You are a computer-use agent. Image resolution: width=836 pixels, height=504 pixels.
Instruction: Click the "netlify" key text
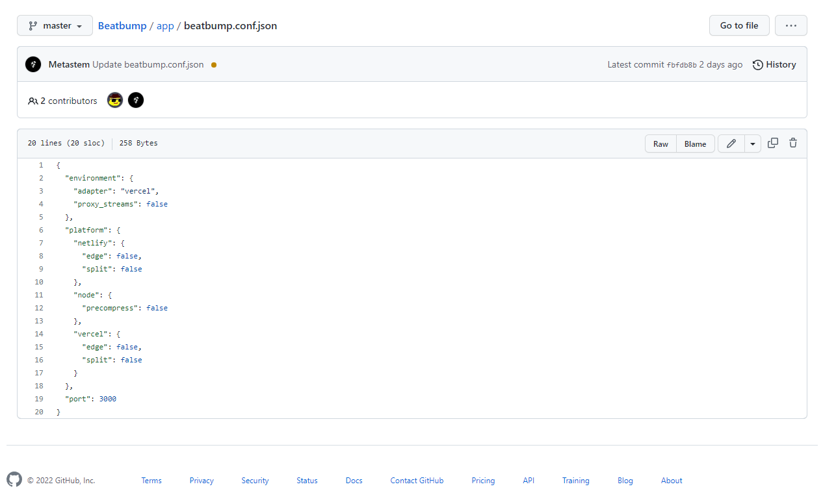click(92, 243)
